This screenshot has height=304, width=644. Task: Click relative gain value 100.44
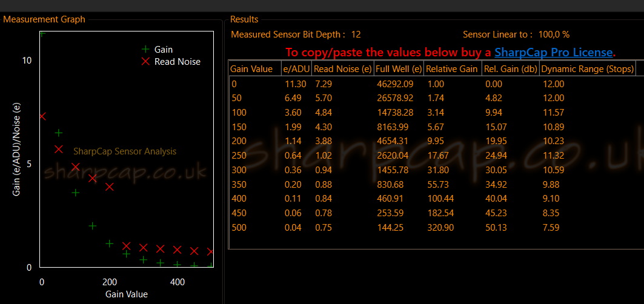(439, 199)
